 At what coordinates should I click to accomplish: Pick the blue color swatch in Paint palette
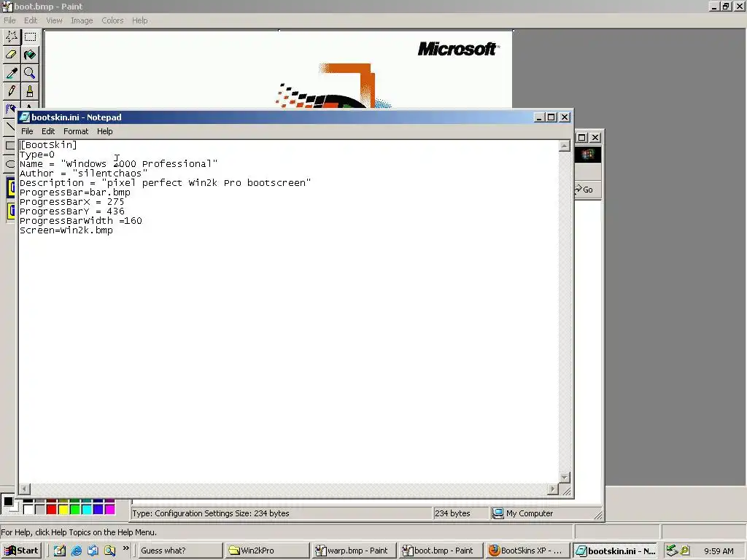[98, 510]
